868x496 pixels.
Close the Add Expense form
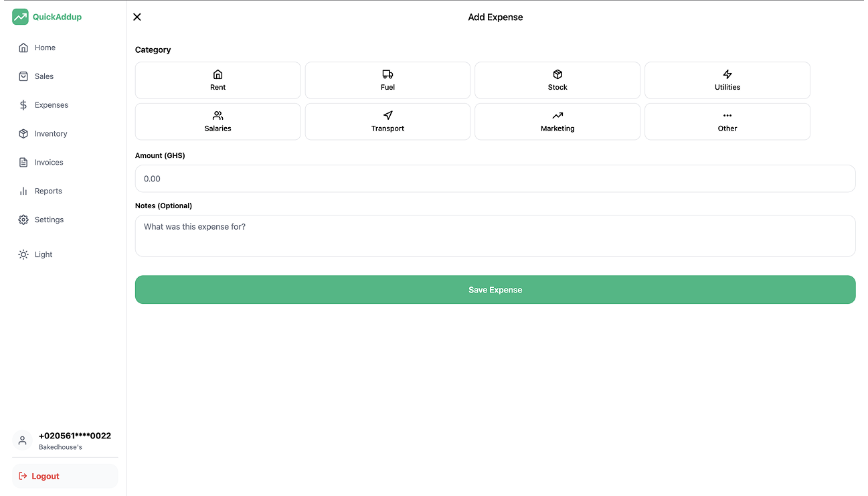137,17
